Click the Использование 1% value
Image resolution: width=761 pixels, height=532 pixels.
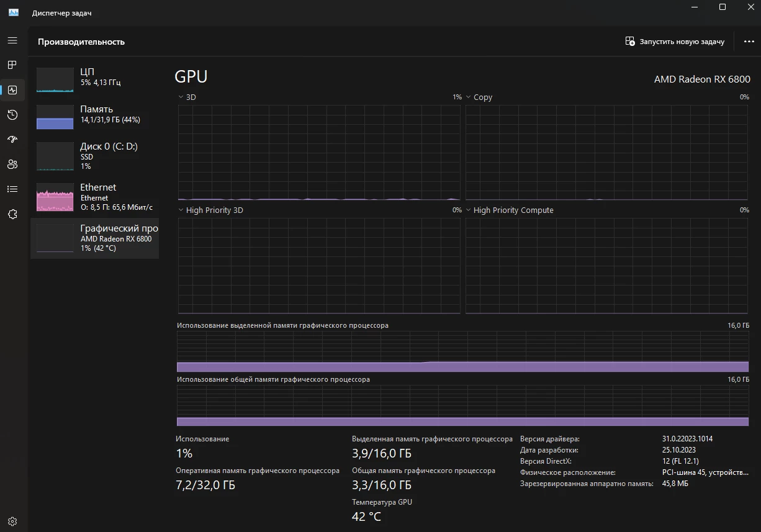[184, 454]
